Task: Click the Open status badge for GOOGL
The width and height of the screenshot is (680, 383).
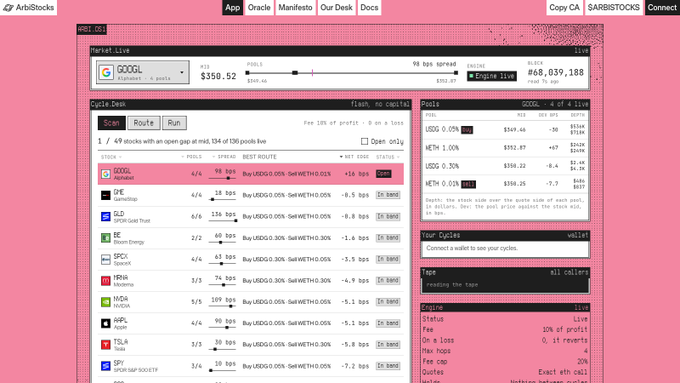Action: 383,174
